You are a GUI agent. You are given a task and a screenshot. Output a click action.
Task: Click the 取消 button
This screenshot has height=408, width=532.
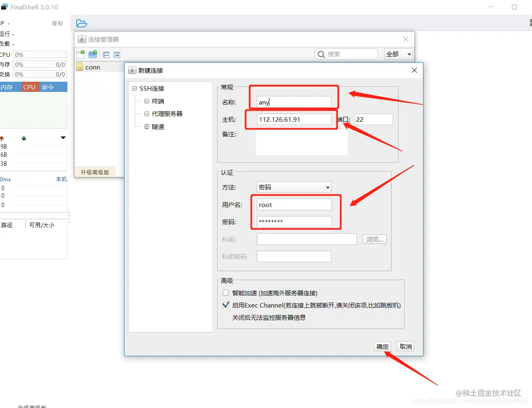[406, 346]
